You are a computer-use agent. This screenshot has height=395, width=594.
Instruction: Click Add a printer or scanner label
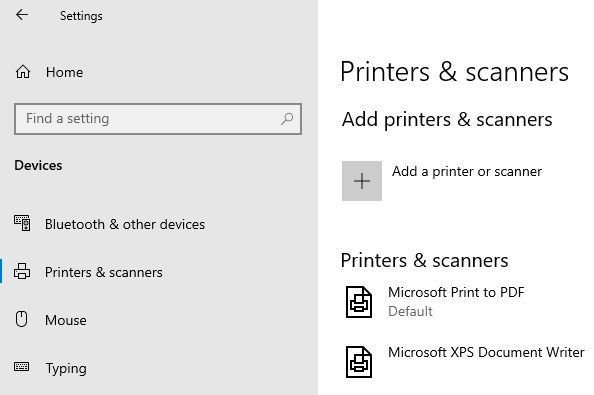click(467, 172)
